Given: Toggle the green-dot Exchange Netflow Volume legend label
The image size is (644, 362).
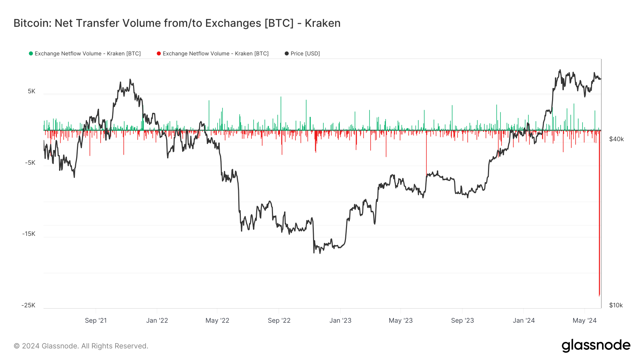Looking at the screenshot, I should click(88, 54).
